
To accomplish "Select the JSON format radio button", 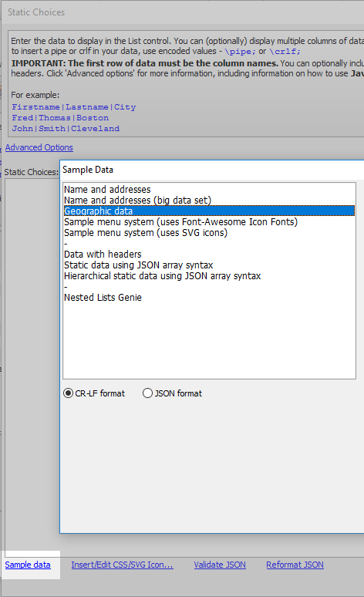I will pos(147,393).
